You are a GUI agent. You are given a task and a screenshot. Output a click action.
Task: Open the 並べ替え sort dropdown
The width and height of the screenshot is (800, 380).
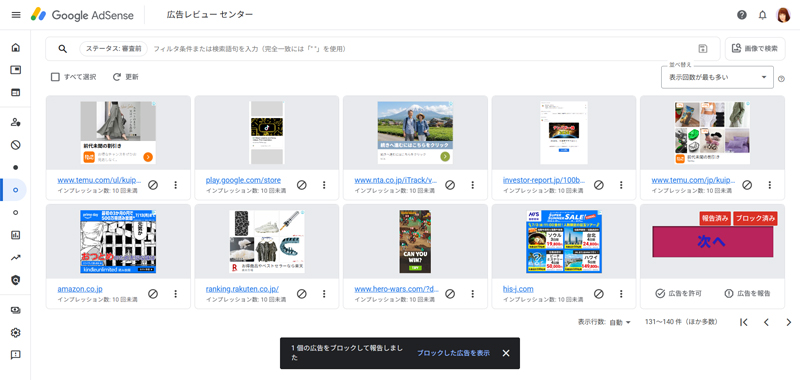coord(717,77)
